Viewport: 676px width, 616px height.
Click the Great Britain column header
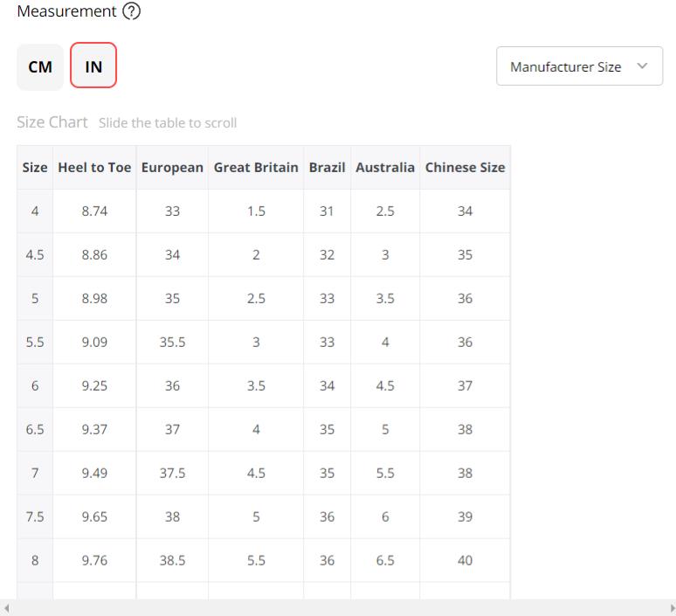tap(256, 168)
